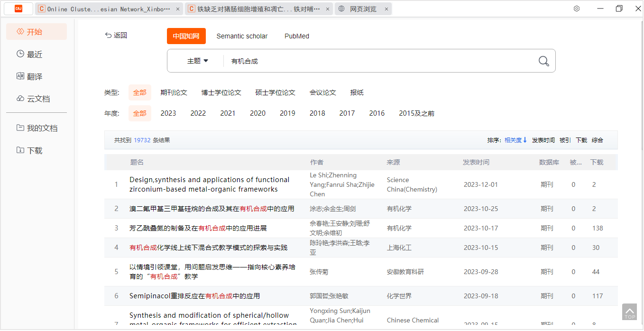Sort results by 综合
The width and height of the screenshot is (644, 331).
click(598, 140)
